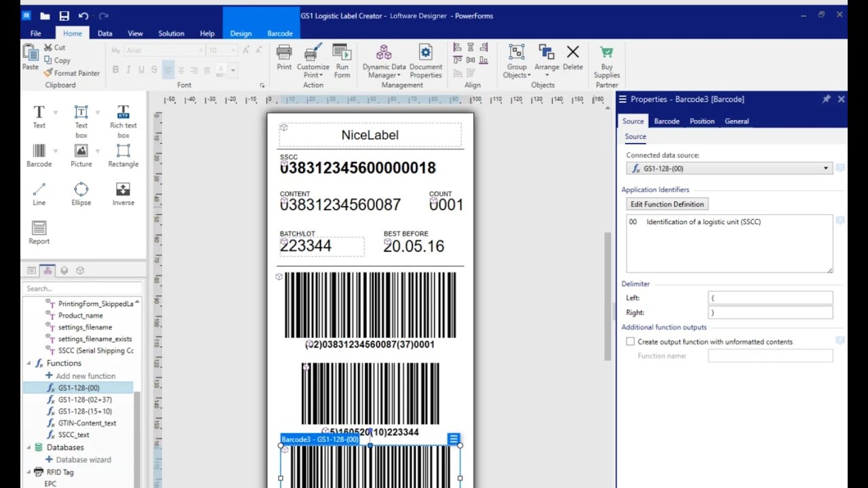
Task: Click Edit Function Definition button
Action: click(667, 204)
